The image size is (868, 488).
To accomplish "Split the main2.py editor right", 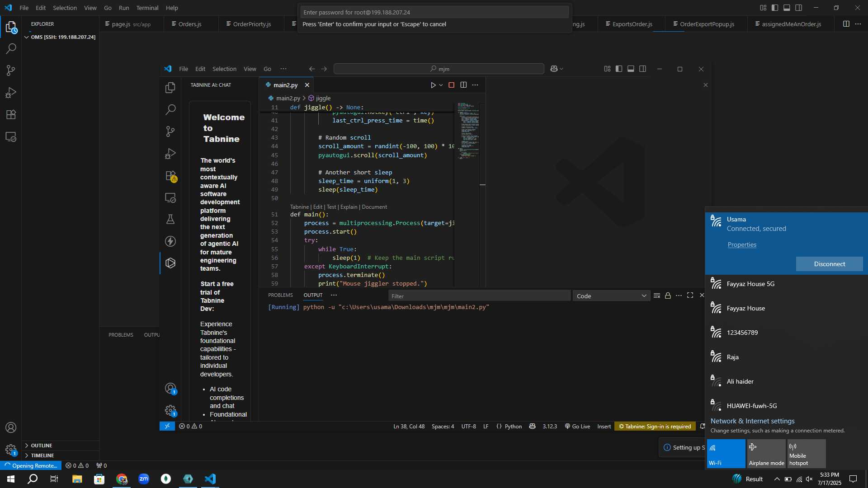I will (463, 85).
